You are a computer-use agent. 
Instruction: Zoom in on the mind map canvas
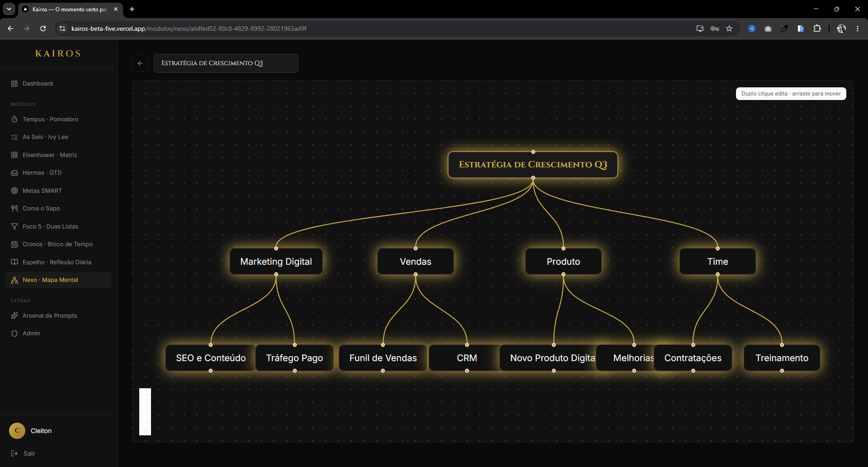[145, 394]
